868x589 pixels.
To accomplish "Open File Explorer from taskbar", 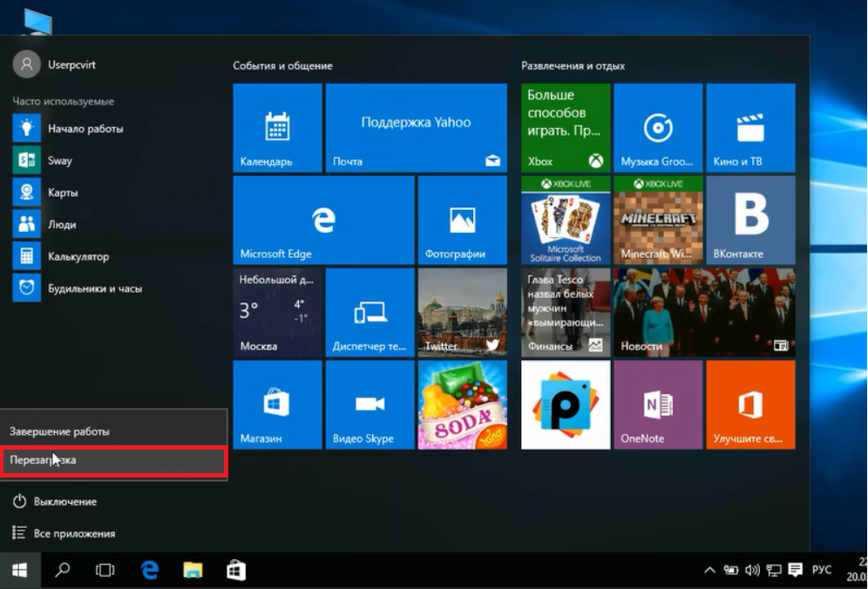I will pyautogui.click(x=193, y=570).
